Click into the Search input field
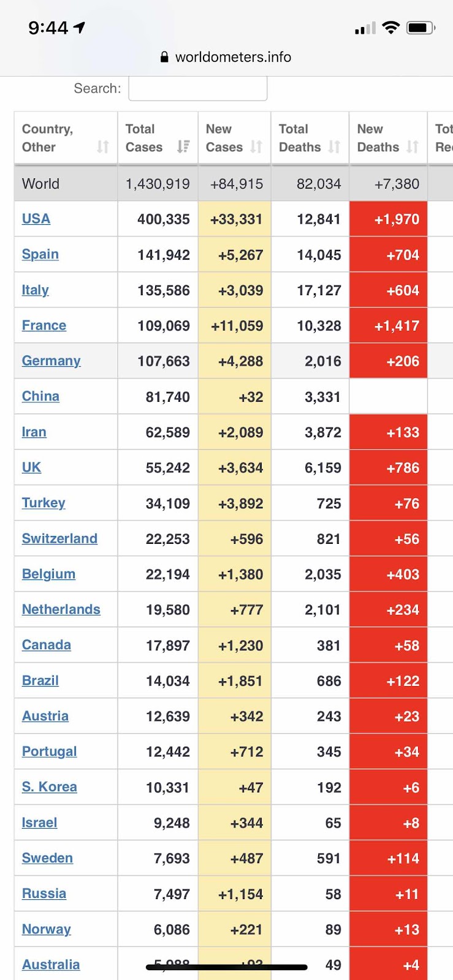The image size is (453, 980). pos(198,88)
